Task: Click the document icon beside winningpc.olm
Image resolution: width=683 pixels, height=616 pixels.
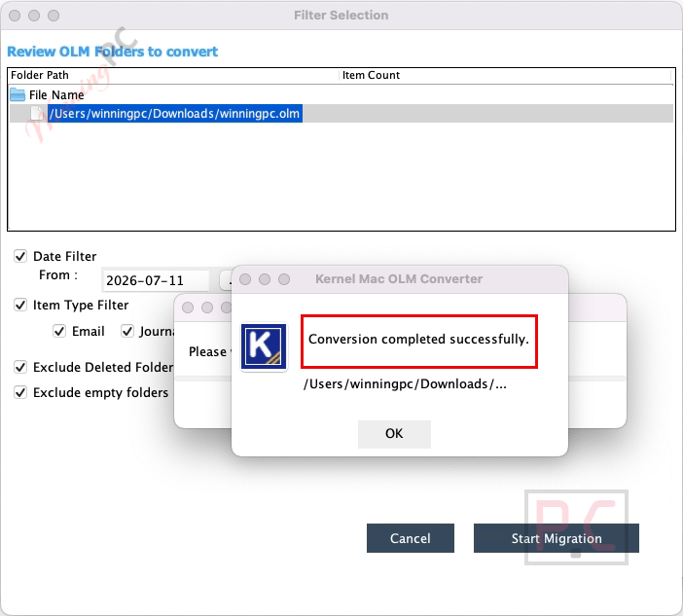Action: tap(37, 113)
